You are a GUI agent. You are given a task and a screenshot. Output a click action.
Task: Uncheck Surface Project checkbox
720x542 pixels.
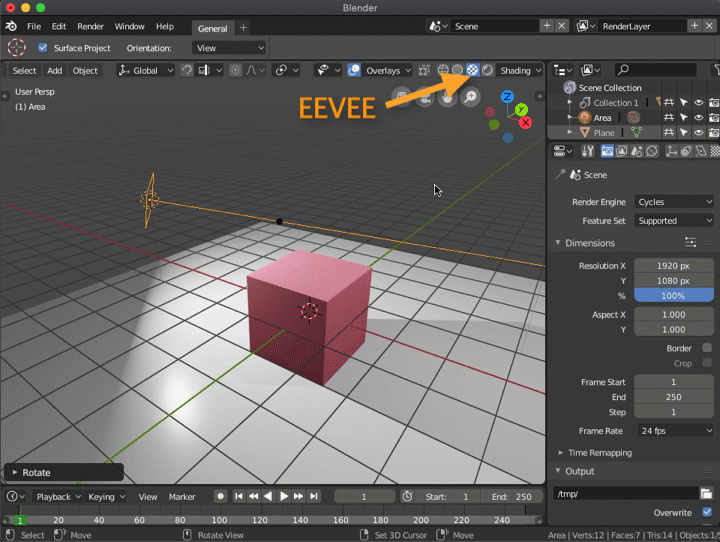click(x=43, y=47)
